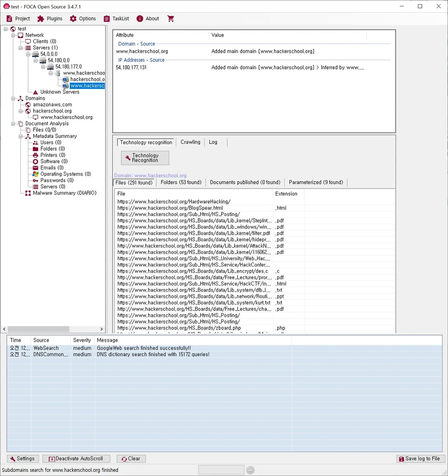The width and height of the screenshot is (448, 476).
Task: Collapse the hackerschool.org domain node
Action: (21, 111)
